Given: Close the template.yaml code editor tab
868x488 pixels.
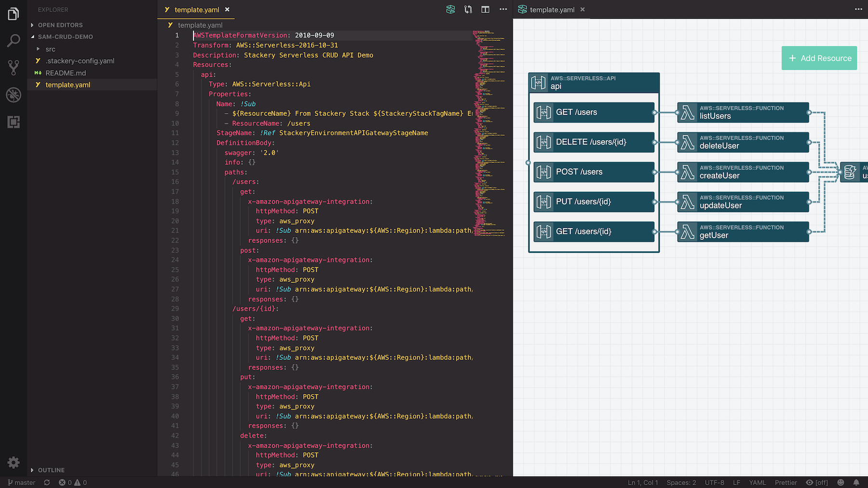Looking at the screenshot, I should pyautogui.click(x=227, y=9).
